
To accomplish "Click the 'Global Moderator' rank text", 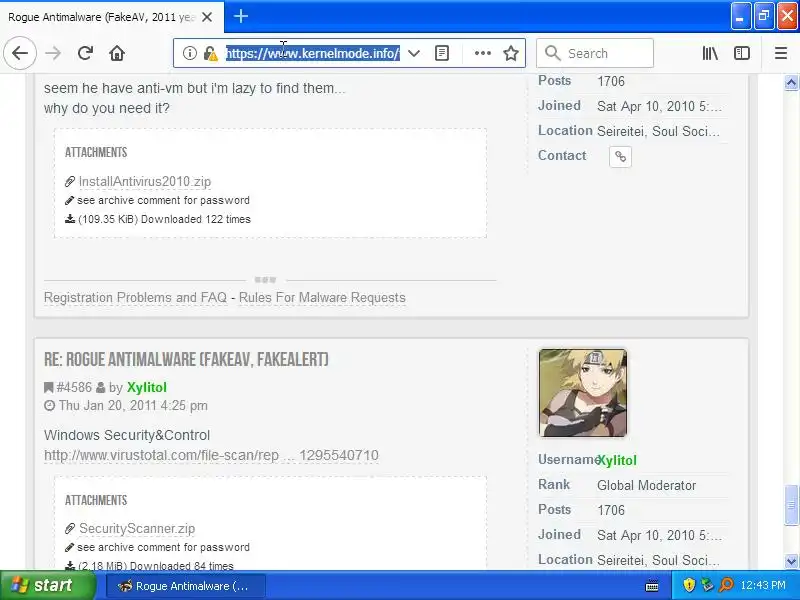I will (x=646, y=485).
